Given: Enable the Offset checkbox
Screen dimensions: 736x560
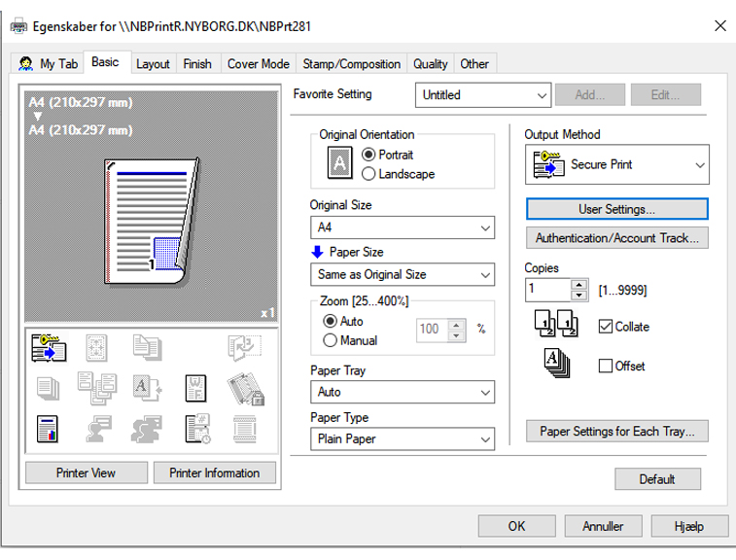Looking at the screenshot, I should pos(606,367).
